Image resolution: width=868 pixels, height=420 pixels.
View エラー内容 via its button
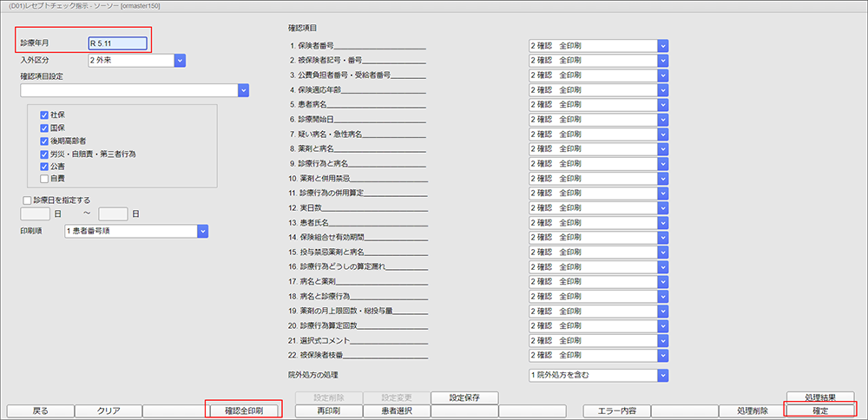click(616, 410)
